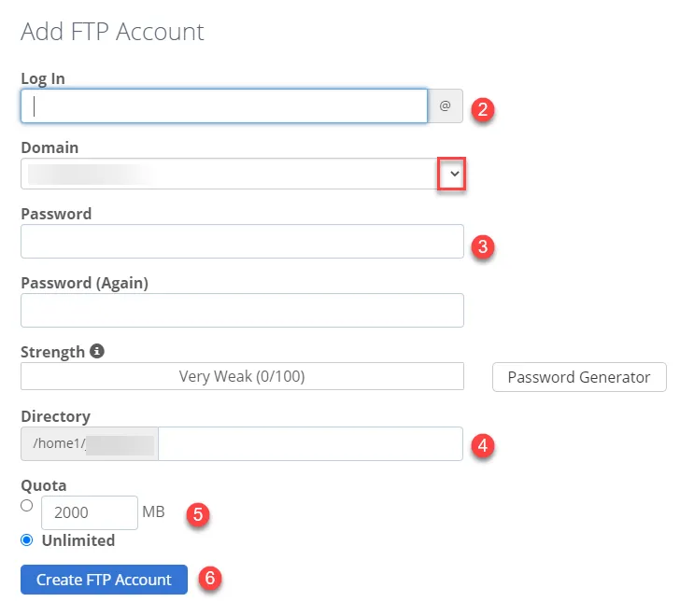This screenshot has height=616, width=694.
Task: Click the quota MB value field
Action: [90, 513]
